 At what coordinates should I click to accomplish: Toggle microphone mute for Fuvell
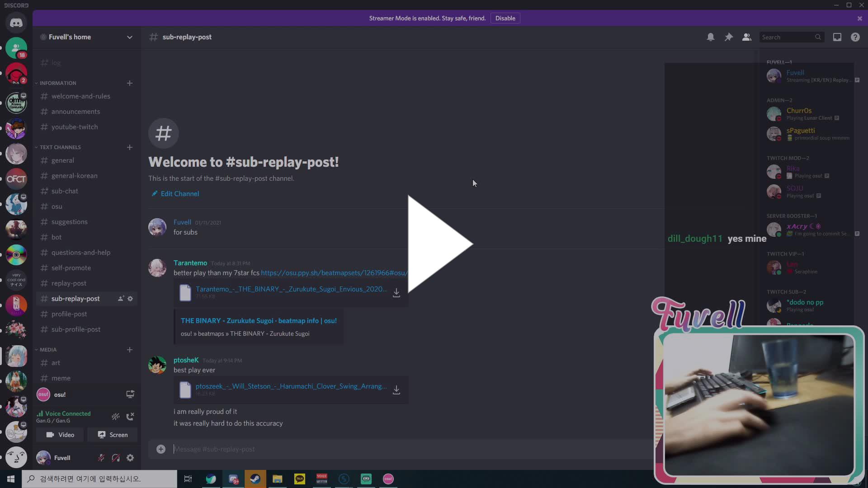(x=101, y=458)
